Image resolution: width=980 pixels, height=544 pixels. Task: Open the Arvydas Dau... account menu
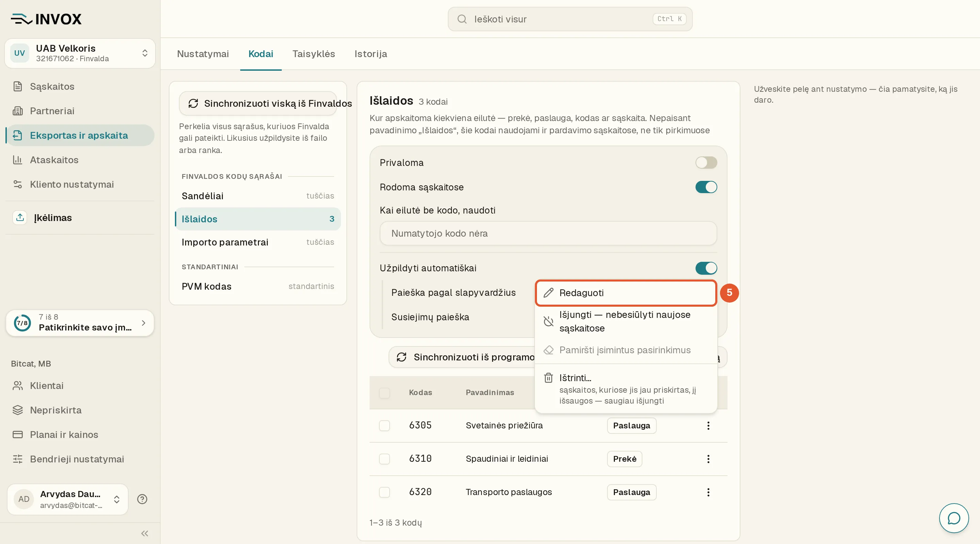point(67,499)
